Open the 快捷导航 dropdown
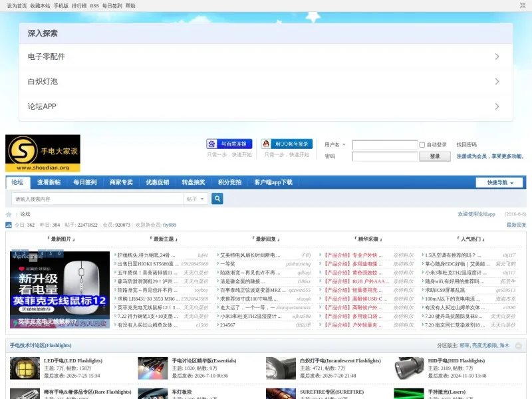The image size is (532, 399). pos(501,182)
